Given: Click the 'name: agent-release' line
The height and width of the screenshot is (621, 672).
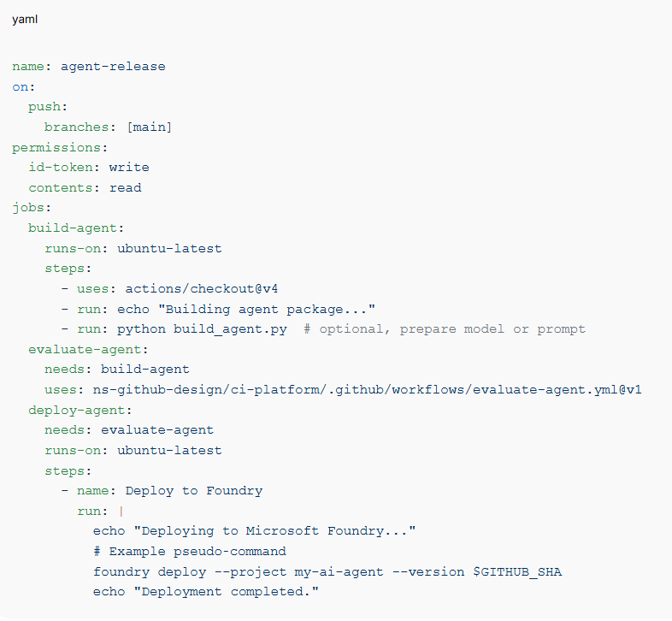Looking at the screenshot, I should 89,66.
